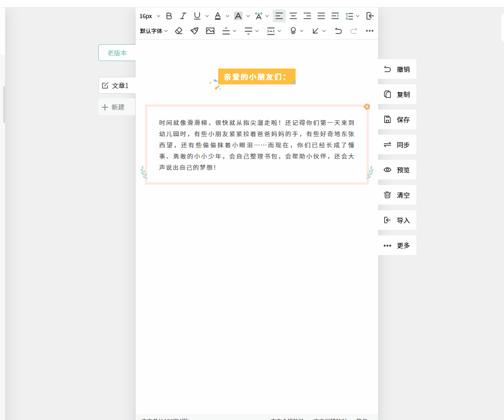Click into the body paragraph text

point(256,145)
